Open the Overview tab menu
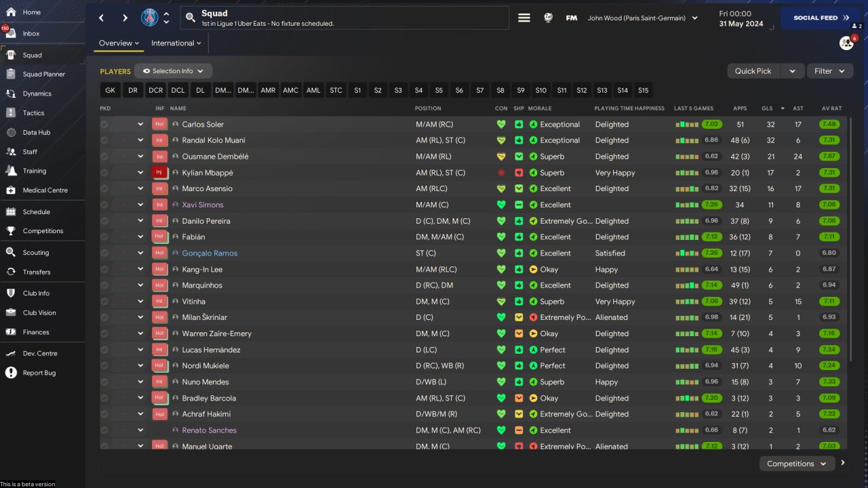868x488 pixels. (x=119, y=43)
